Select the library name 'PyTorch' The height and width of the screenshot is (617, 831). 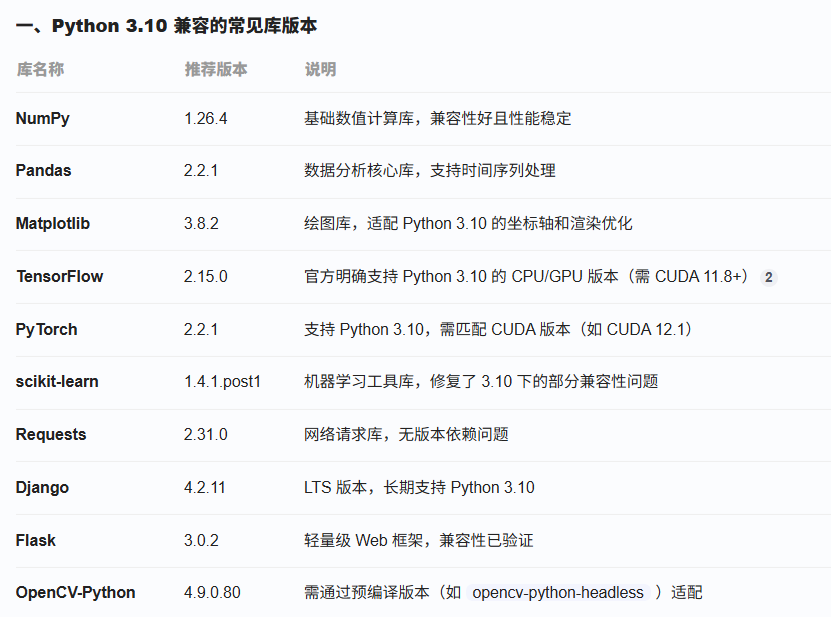47,329
